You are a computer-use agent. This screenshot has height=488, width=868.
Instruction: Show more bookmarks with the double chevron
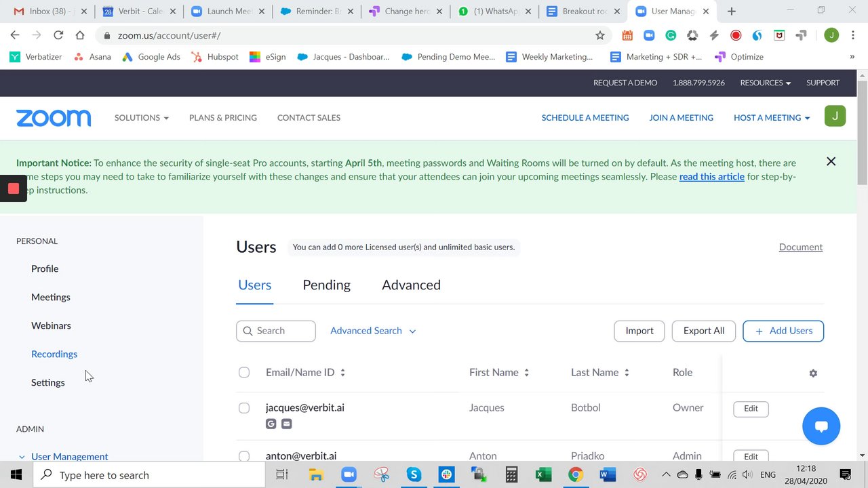pyautogui.click(x=852, y=57)
